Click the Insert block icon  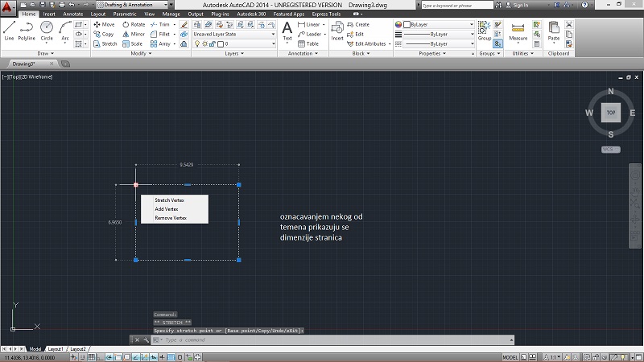pyautogui.click(x=337, y=30)
